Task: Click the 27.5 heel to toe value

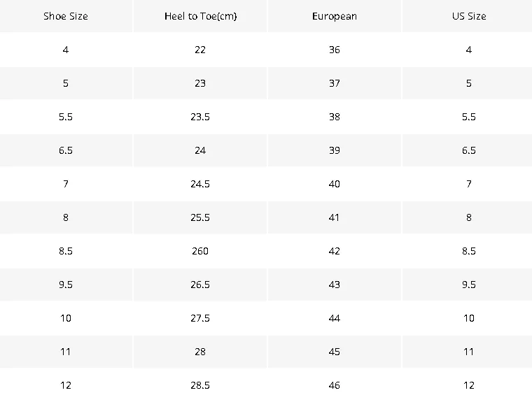Action: 200,318
